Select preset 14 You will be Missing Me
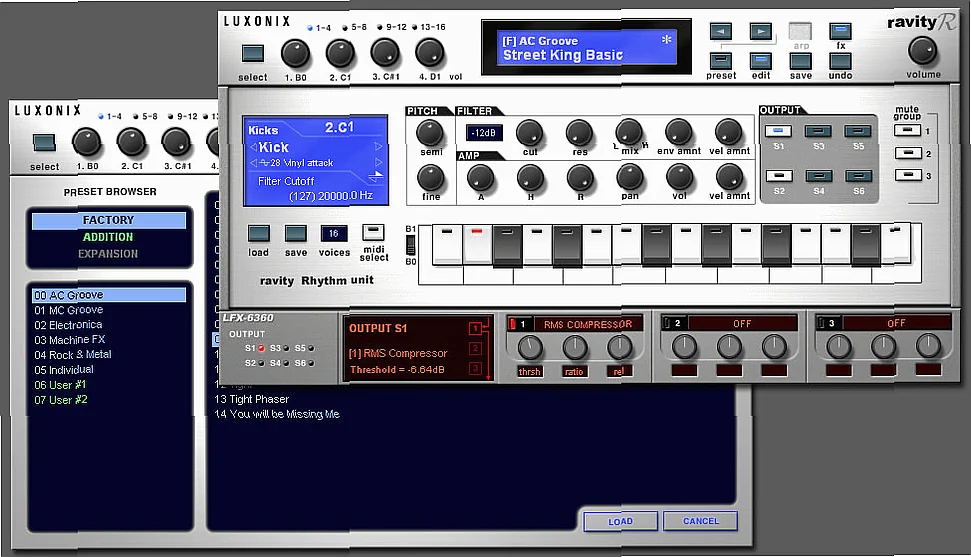 pos(277,414)
